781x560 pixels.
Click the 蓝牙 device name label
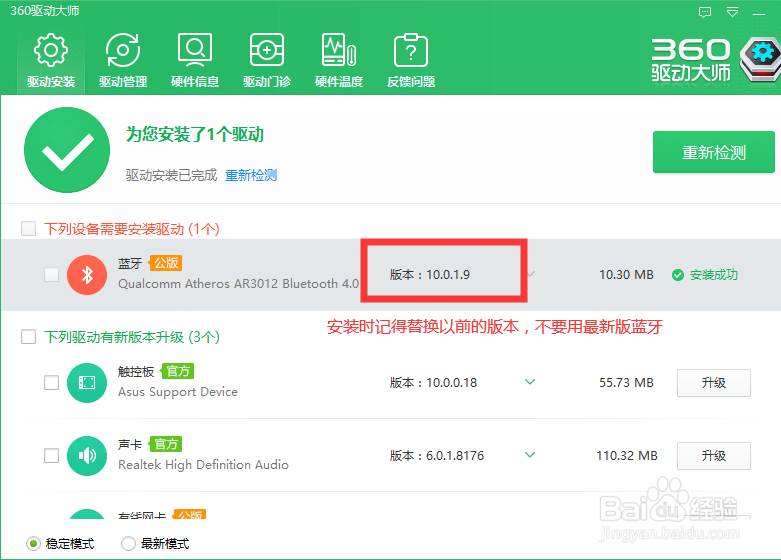pos(130,263)
